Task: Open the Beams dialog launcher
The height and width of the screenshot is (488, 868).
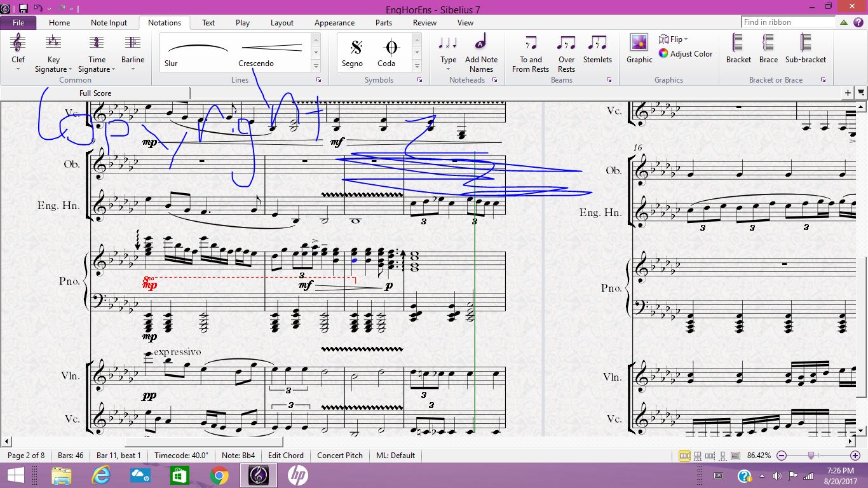Action: [x=609, y=80]
